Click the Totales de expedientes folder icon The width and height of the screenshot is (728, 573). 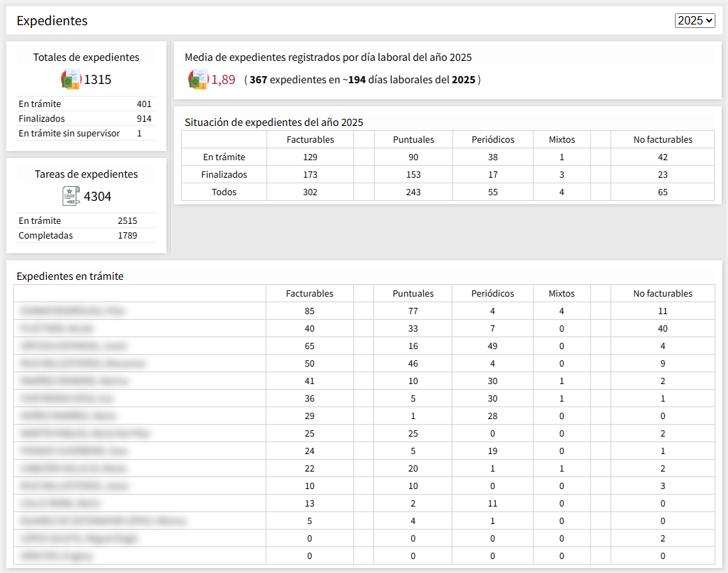pos(71,80)
